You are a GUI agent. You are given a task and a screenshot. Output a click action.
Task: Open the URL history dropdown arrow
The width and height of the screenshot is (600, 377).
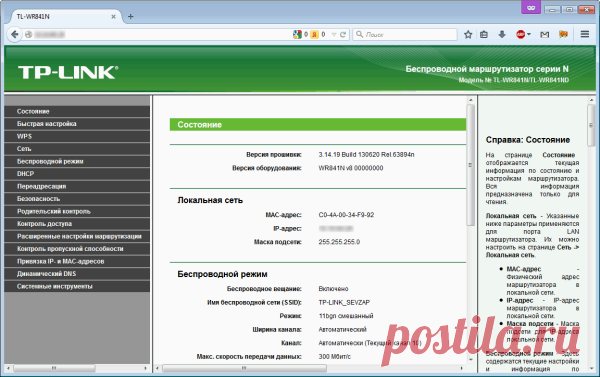(334, 34)
